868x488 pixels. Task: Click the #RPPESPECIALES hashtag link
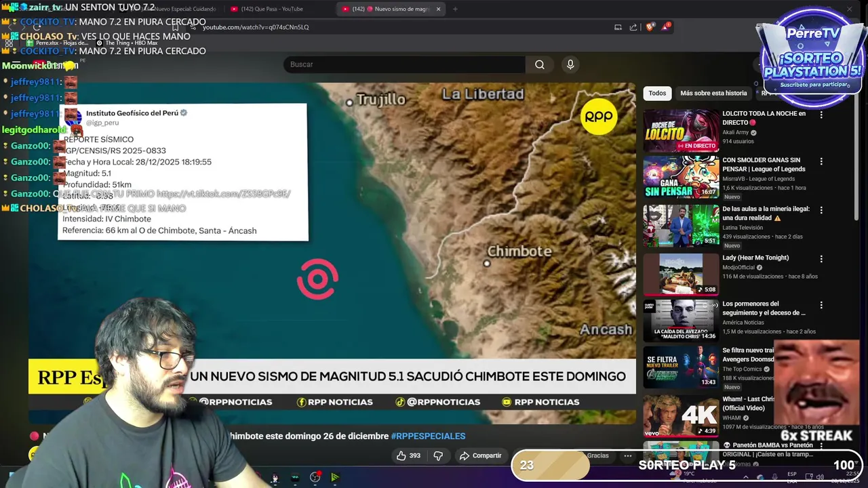(x=428, y=436)
